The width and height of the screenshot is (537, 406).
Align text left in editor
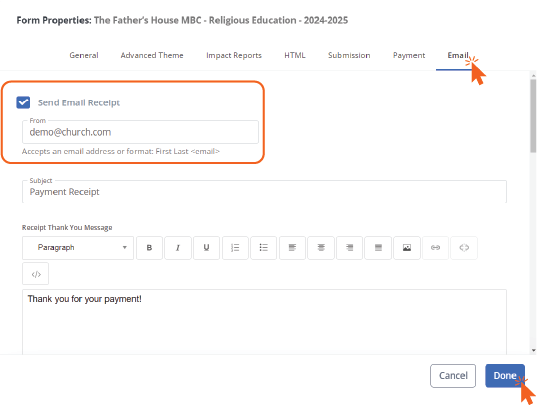(292, 248)
